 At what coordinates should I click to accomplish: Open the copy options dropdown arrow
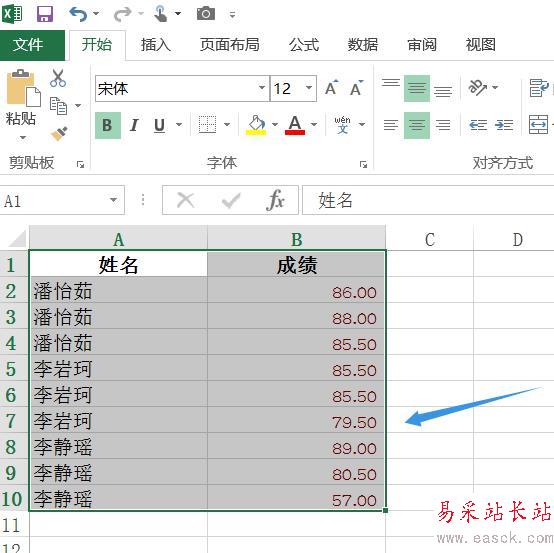(78, 106)
